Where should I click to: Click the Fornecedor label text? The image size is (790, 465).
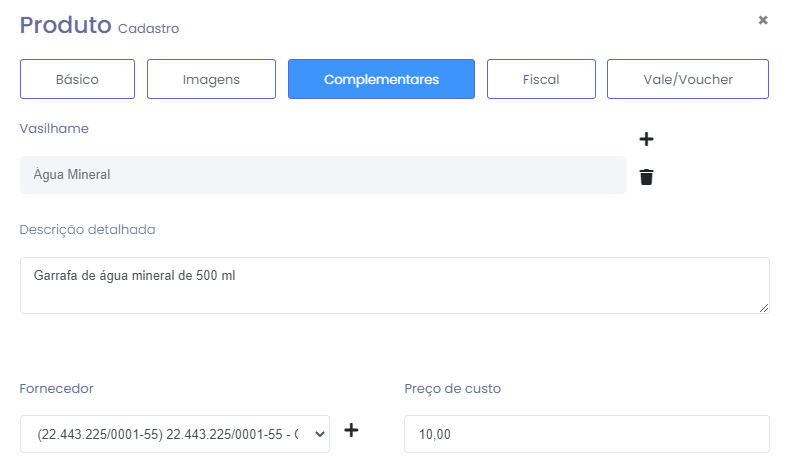click(57, 388)
